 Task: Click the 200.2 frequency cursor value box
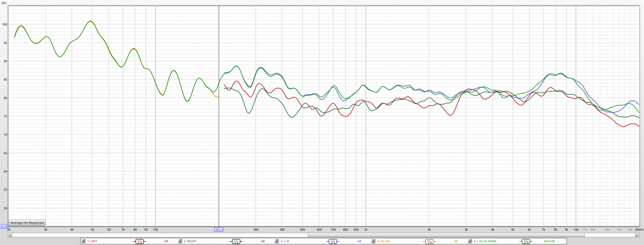219,230
